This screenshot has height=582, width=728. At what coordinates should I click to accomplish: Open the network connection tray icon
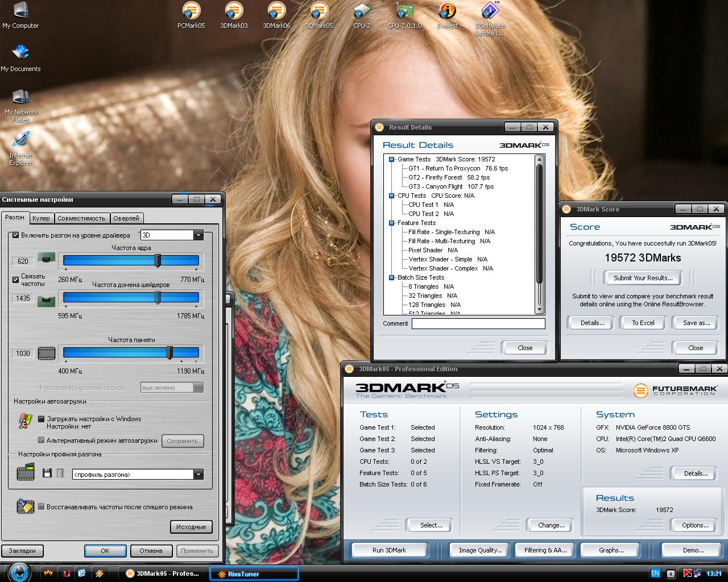click(x=697, y=573)
